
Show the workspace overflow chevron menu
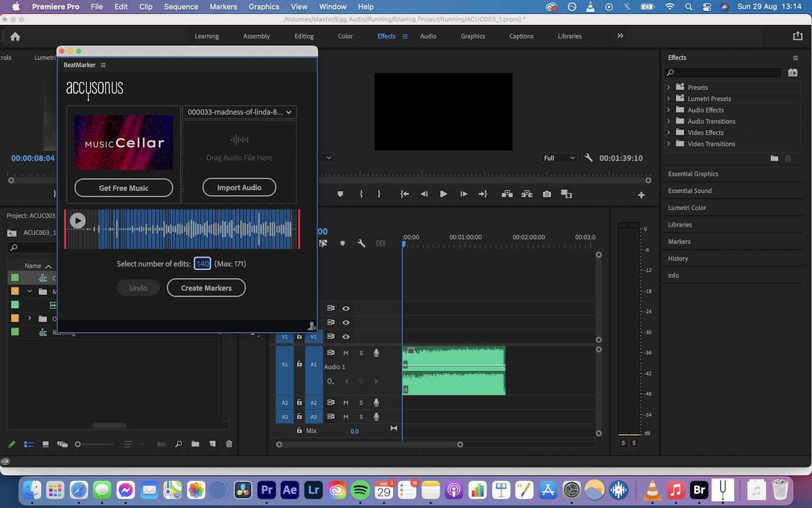[x=620, y=36]
